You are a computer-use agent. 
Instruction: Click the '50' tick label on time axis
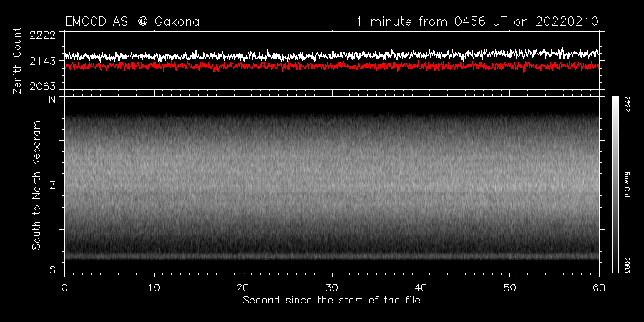click(509, 287)
